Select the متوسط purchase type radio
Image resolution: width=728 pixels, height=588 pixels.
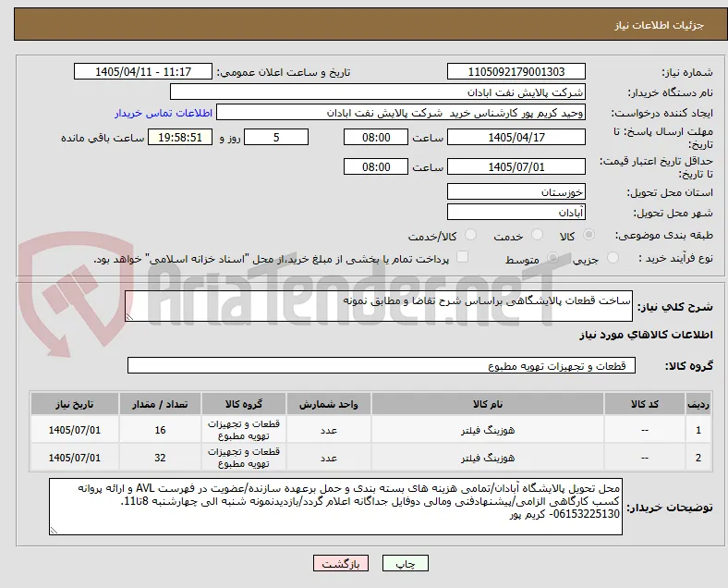tap(552, 257)
